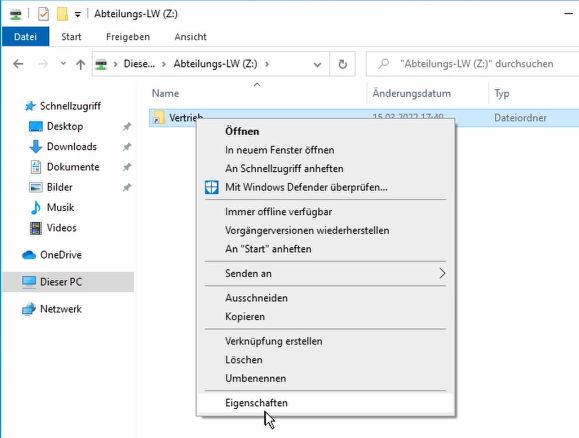
Task: Open recent locations dropdown arrow
Action: (63, 64)
